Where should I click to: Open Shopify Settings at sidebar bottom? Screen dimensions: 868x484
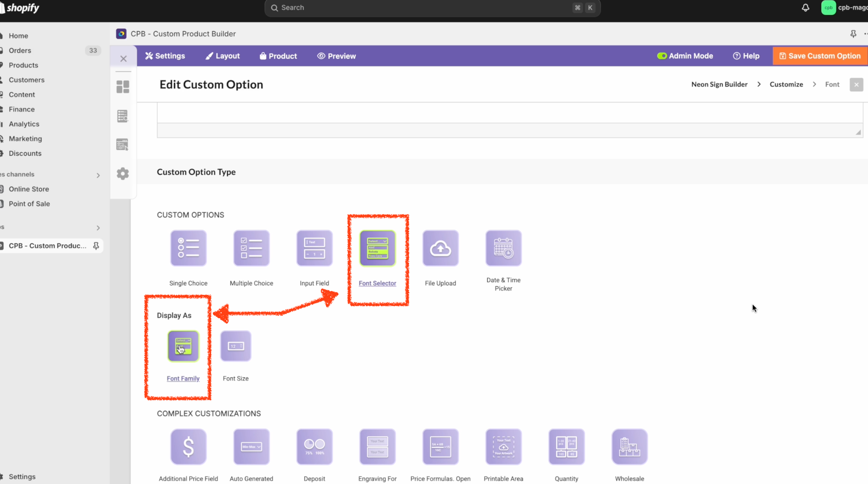22,477
